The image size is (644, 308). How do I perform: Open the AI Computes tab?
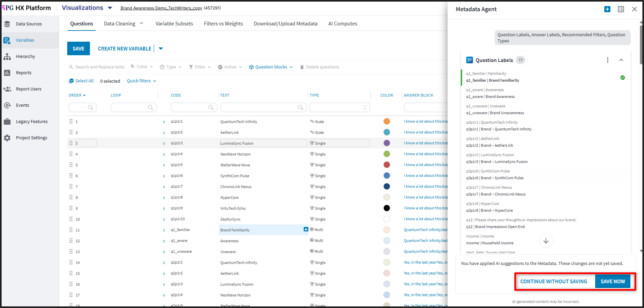343,24
